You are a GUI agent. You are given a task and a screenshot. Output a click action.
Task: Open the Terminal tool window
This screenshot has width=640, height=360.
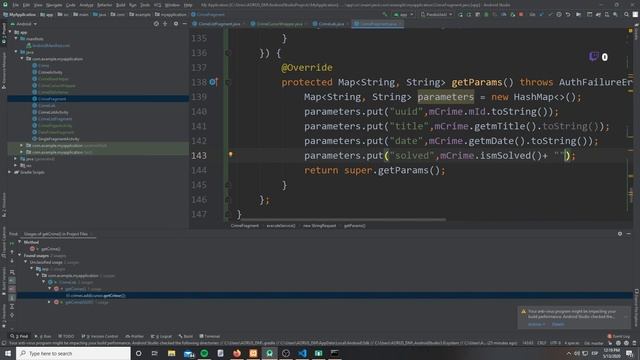[x=210, y=336]
